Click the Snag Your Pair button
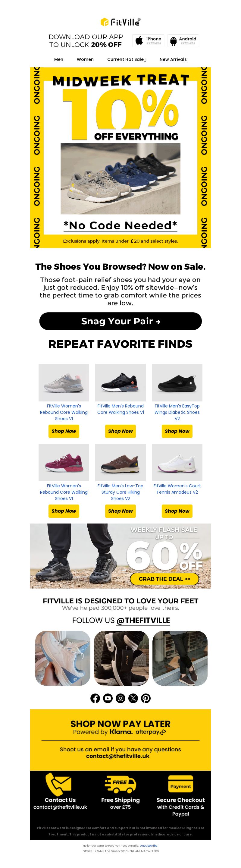 (x=120, y=321)
